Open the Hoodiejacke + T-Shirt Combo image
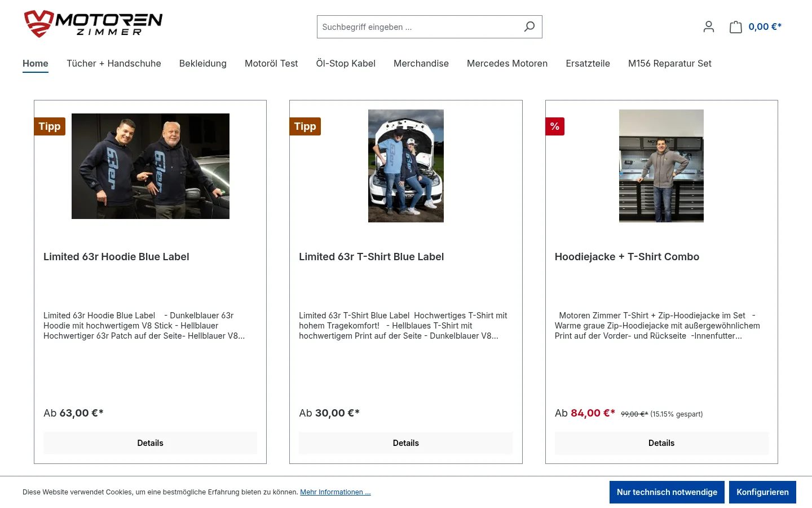Screen dimensions: 812x508 [661, 166]
